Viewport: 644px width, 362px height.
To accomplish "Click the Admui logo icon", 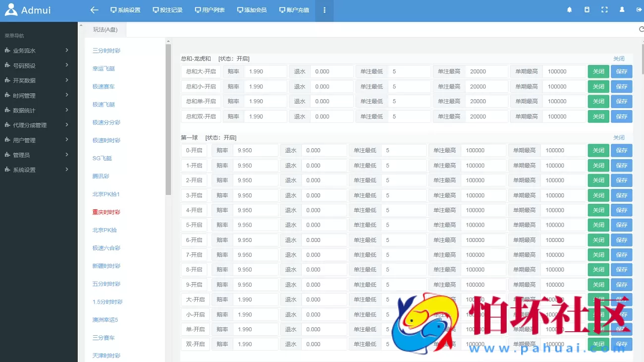I will (x=10, y=9).
